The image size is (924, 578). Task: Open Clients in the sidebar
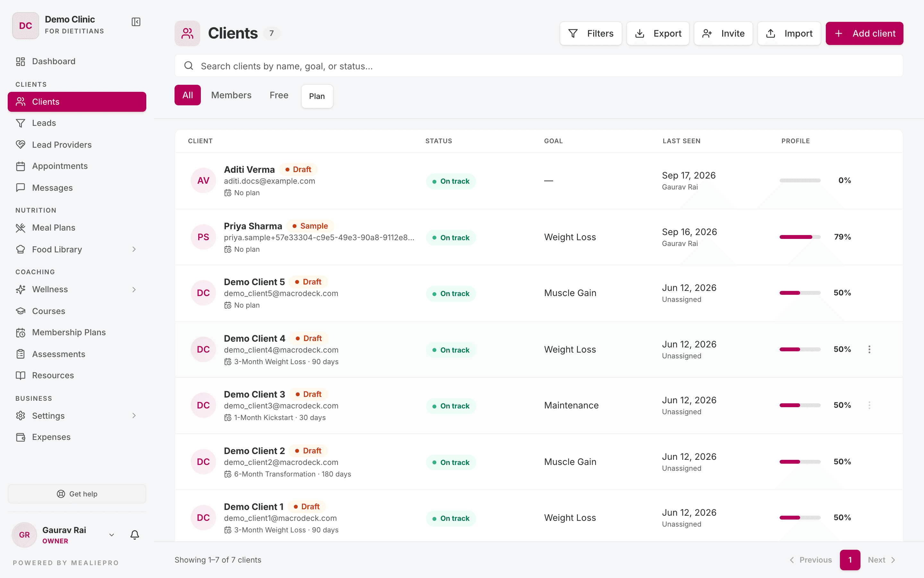point(77,102)
